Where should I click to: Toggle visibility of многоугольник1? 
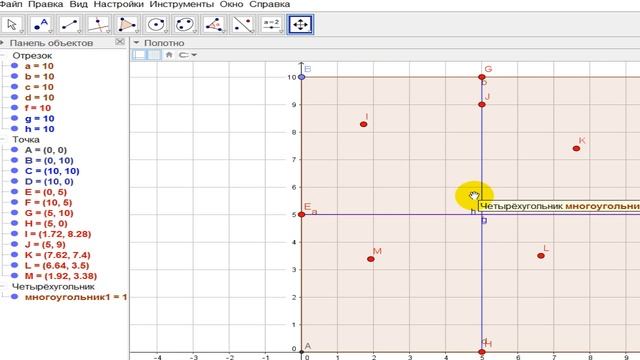[x=15, y=297]
